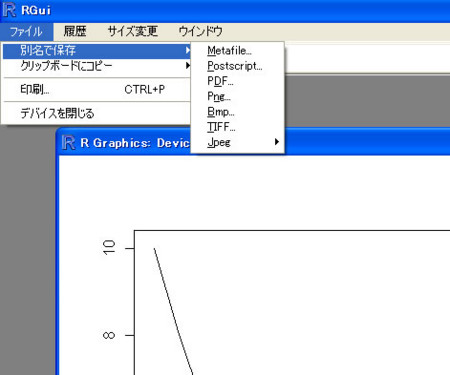Select クリップボードにコピー menu entry
Image resolution: width=450 pixels, height=375 pixels.
(x=97, y=66)
